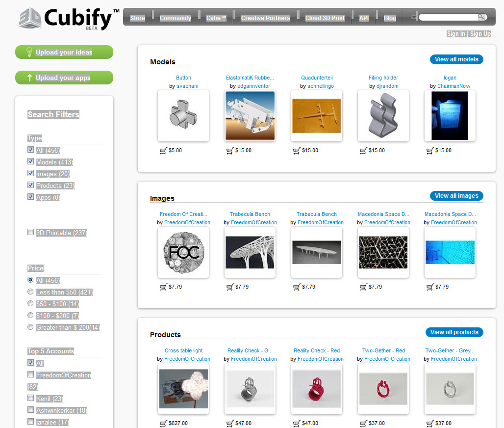The image size is (504, 428).
Task: Click the cart icon under ElastomatiK Rubbe model
Action: tap(229, 151)
